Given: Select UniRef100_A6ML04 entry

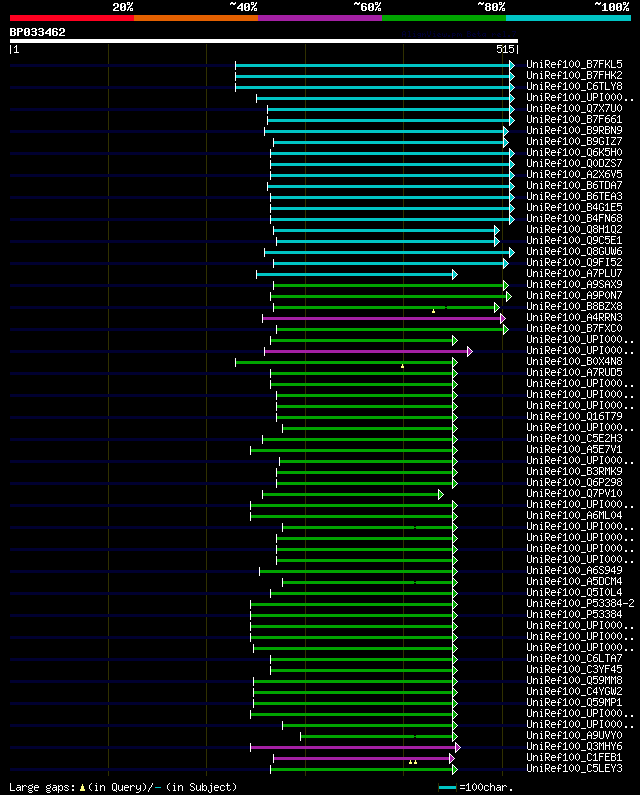Looking at the screenshot, I should (574, 516).
